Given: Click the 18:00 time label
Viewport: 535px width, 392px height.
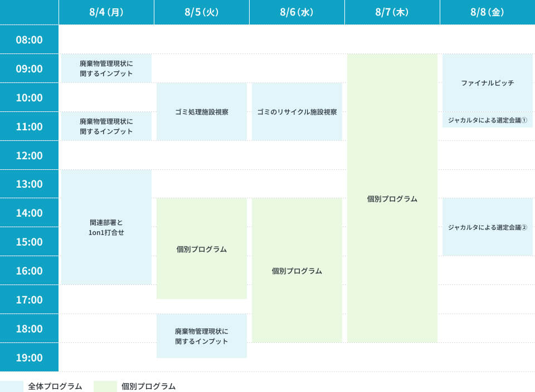Looking at the screenshot, I should [x=29, y=329].
